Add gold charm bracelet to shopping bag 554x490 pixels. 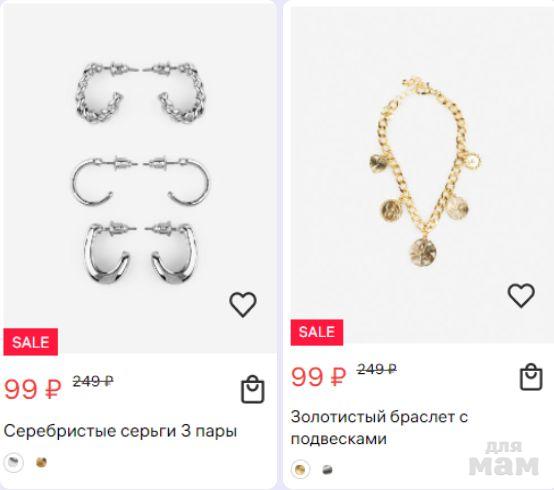click(531, 377)
